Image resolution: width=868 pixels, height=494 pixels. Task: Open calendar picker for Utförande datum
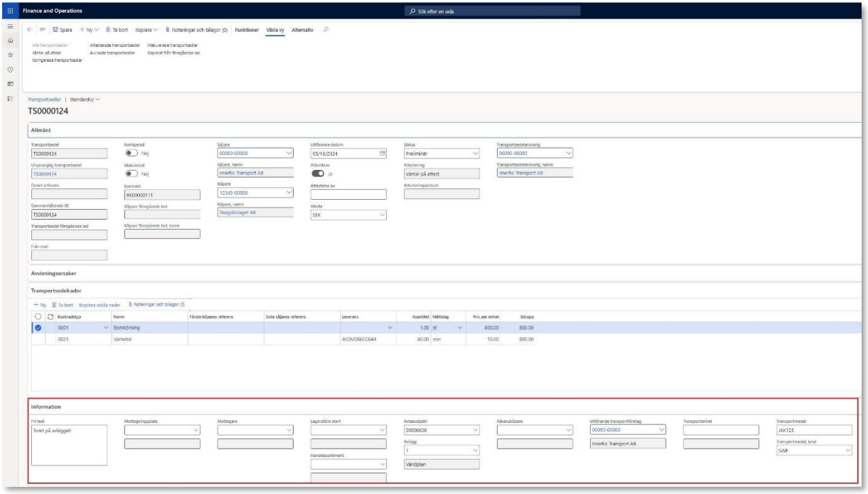(x=382, y=153)
